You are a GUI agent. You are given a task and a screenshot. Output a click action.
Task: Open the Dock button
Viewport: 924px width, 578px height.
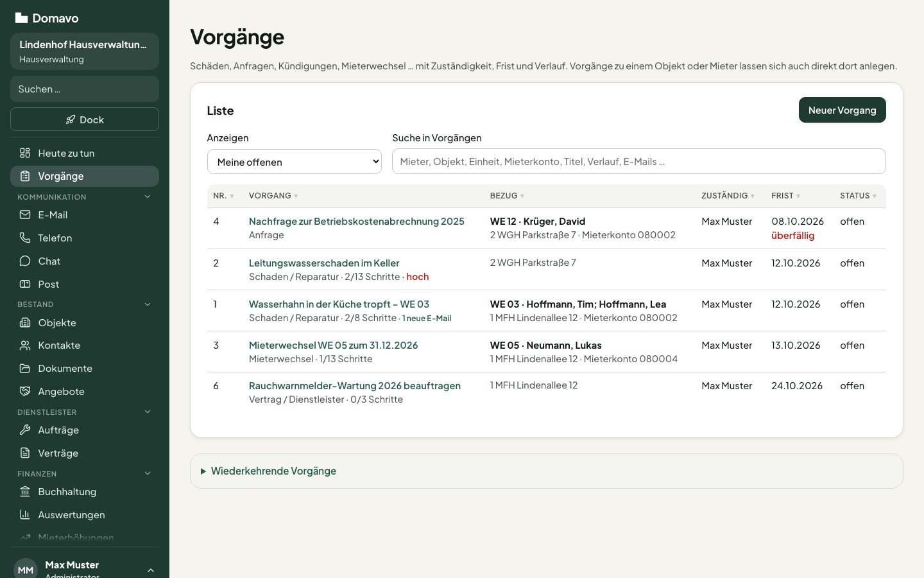pos(85,119)
